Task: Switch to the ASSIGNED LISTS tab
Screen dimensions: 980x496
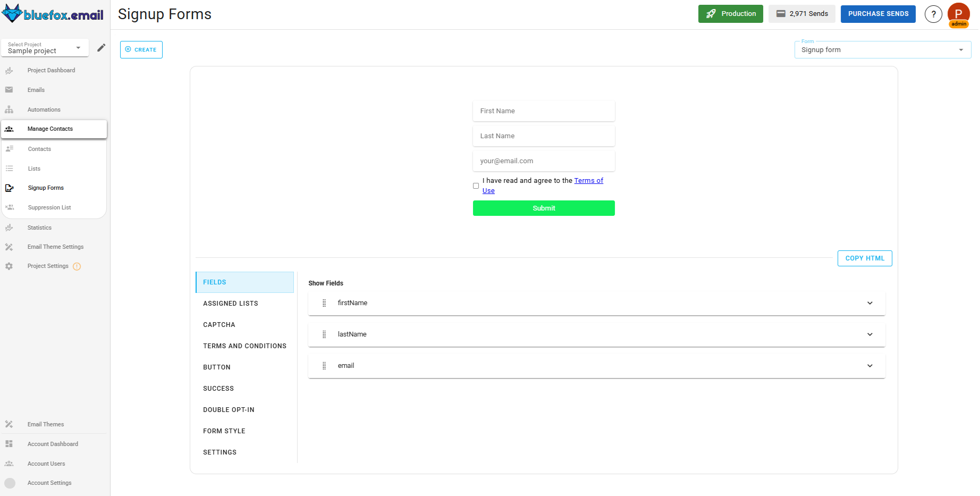Action: pyautogui.click(x=231, y=303)
